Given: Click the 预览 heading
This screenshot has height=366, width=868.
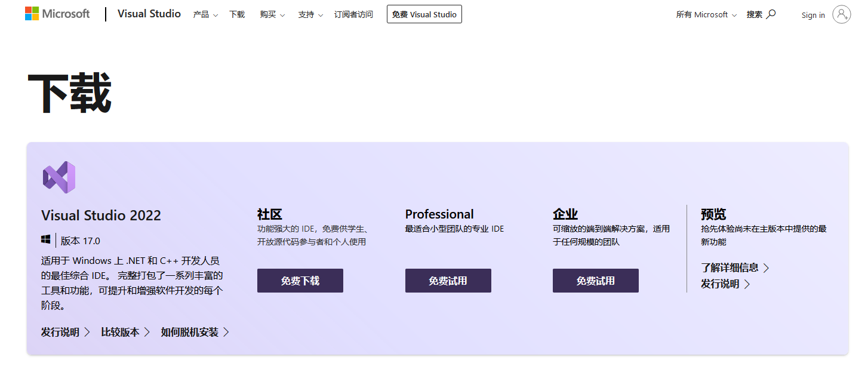Looking at the screenshot, I should [x=713, y=214].
